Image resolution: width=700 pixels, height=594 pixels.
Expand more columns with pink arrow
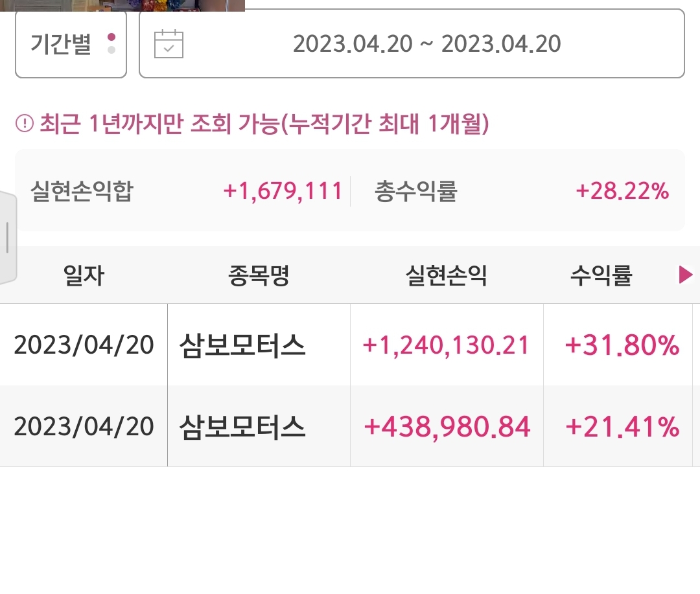685,275
